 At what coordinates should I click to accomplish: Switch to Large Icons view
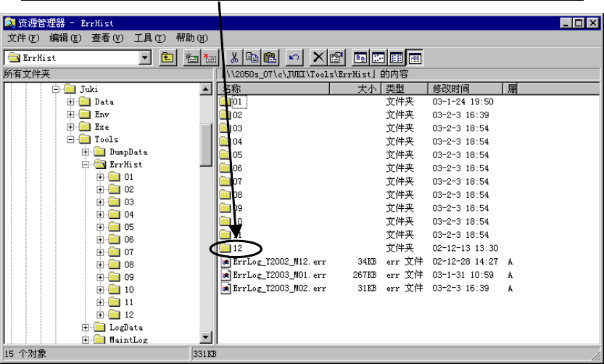point(360,58)
